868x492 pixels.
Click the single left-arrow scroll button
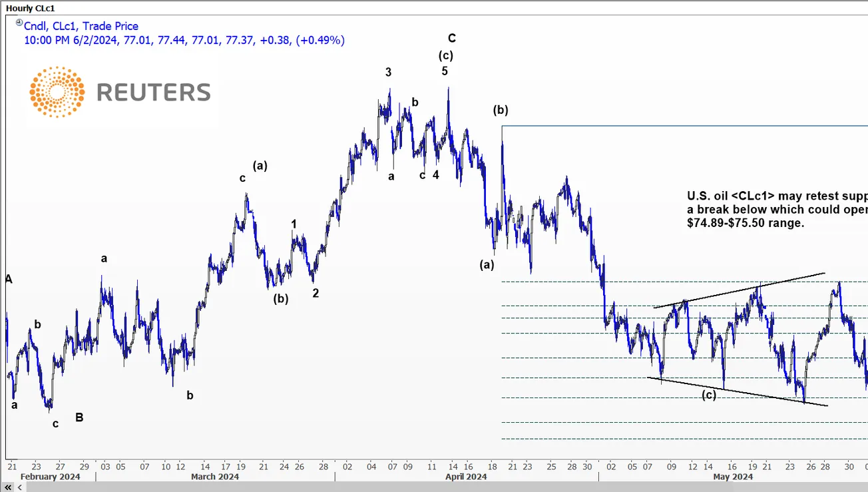[x=19, y=487]
